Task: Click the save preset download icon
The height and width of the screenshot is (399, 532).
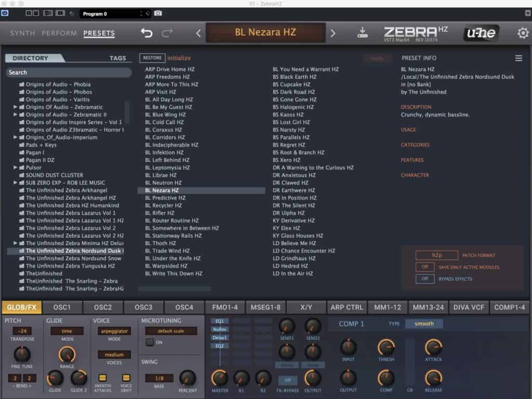Action: coord(362,33)
